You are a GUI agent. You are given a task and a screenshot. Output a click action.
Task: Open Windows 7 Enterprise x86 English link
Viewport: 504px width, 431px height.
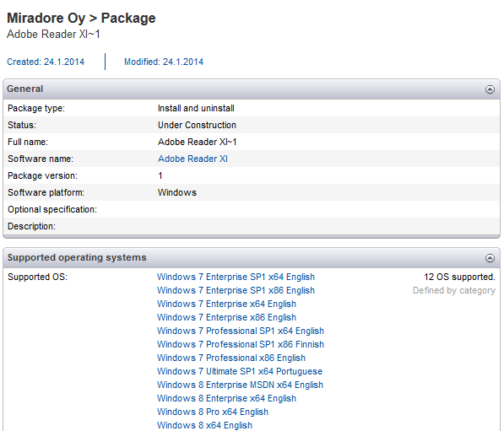click(x=226, y=317)
